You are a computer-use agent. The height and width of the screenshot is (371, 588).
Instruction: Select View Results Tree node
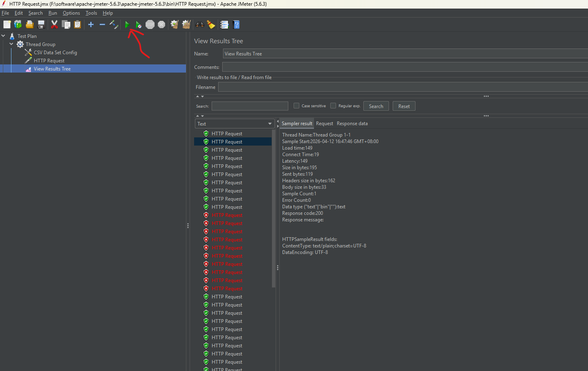click(52, 68)
